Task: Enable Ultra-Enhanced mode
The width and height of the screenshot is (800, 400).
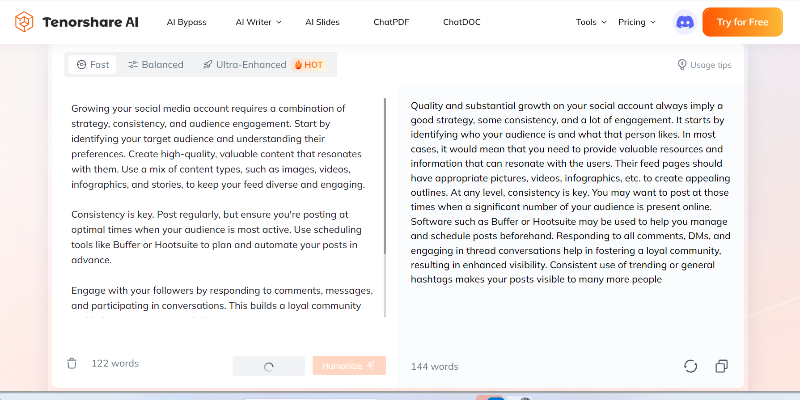Action: pyautogui.click(x=244, y=65)
